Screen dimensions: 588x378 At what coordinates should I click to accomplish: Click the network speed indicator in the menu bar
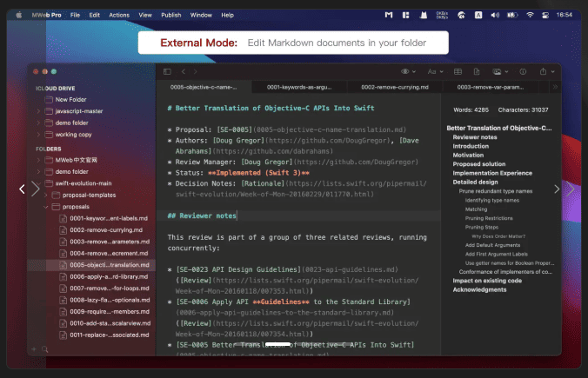(442, 15)
